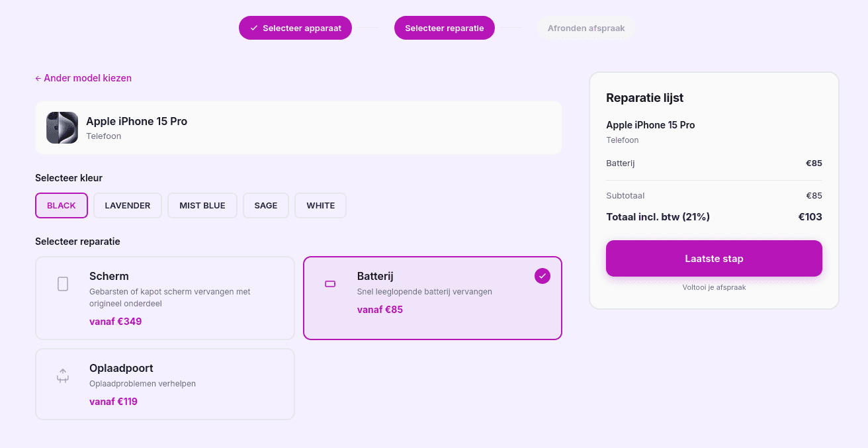This screenshot has width=868, height=448.
Task: Select the Oplaadpoort repair option
Action: pyautogui.click(x=165, y=384)
